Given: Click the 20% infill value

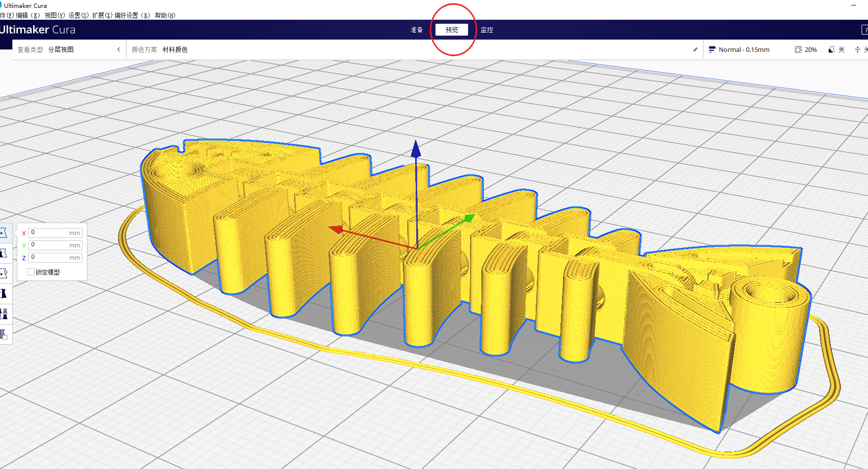Looking at the screenshot, I should point(811,49).
